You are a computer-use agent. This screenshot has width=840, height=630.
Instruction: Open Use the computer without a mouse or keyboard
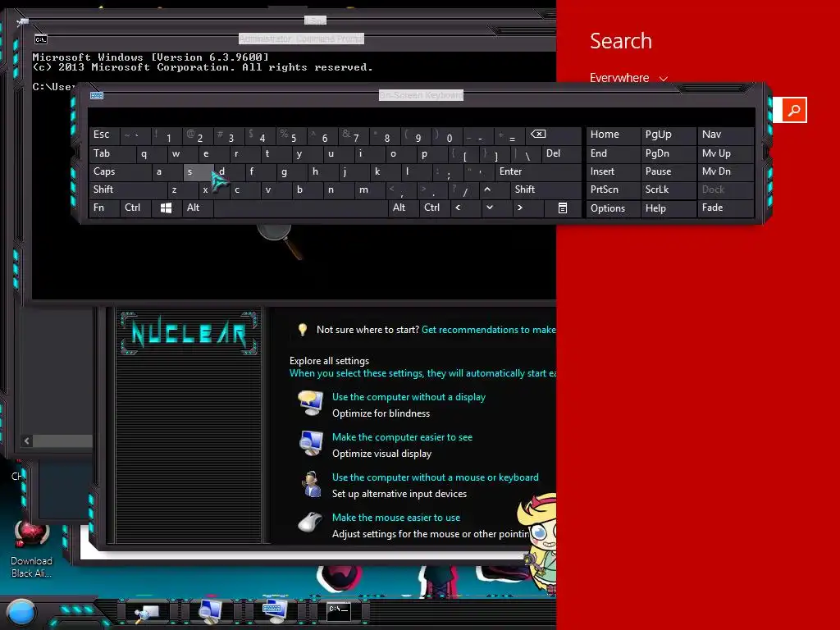coord(436,477)
